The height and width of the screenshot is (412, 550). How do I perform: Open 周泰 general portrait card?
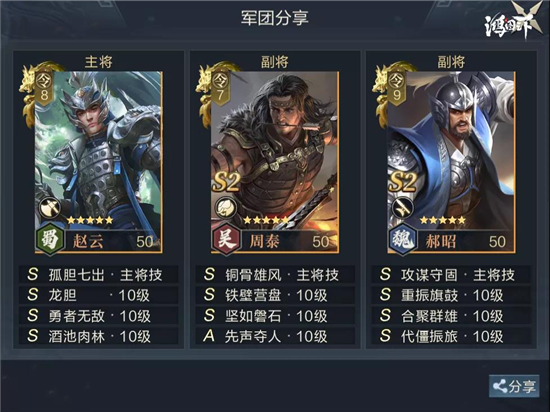[x=275, y=162]
